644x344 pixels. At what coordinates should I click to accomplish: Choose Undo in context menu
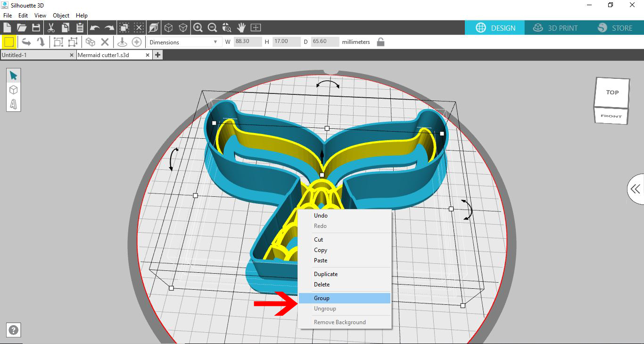pos(345,216)
